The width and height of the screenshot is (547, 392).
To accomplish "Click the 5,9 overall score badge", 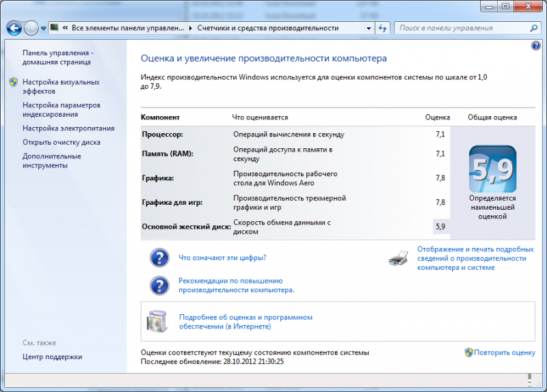I will click(492, 169).
